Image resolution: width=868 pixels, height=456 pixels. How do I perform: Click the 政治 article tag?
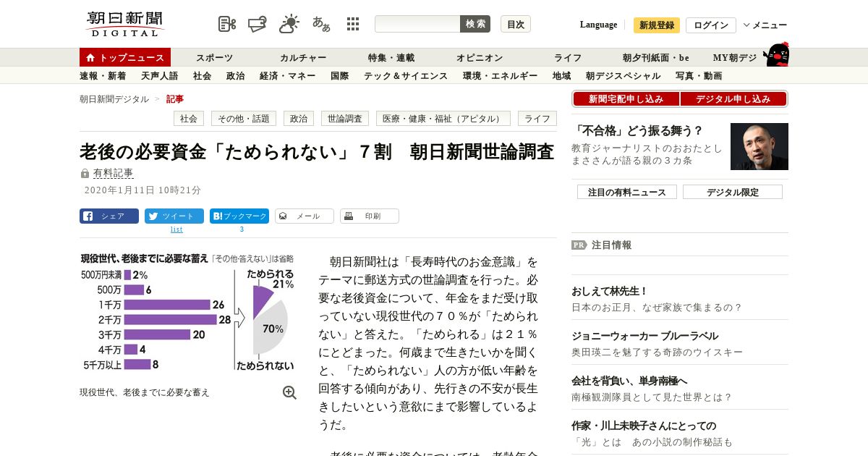[x=299, y=119]
